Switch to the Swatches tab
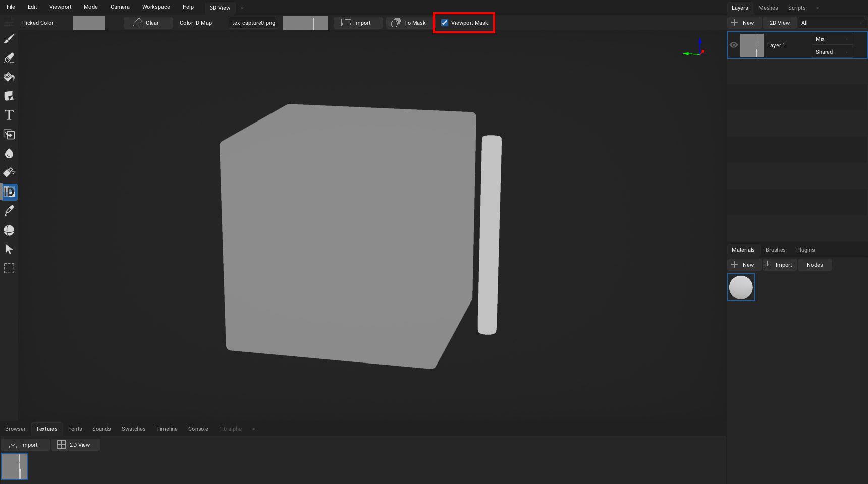 tap(134, 429)
